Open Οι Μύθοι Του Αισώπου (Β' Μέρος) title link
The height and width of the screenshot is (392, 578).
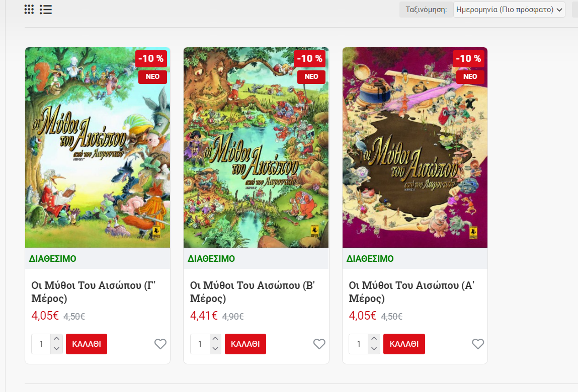(252, 291)
